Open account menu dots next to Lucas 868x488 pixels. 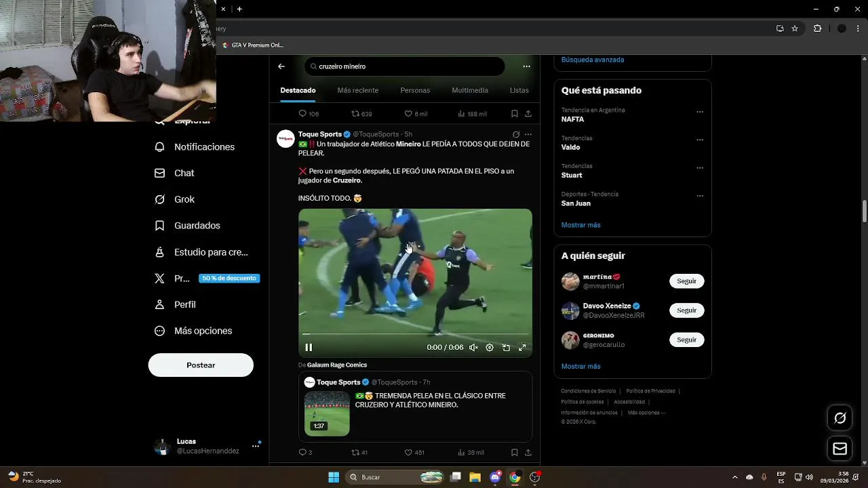(256, 446)
